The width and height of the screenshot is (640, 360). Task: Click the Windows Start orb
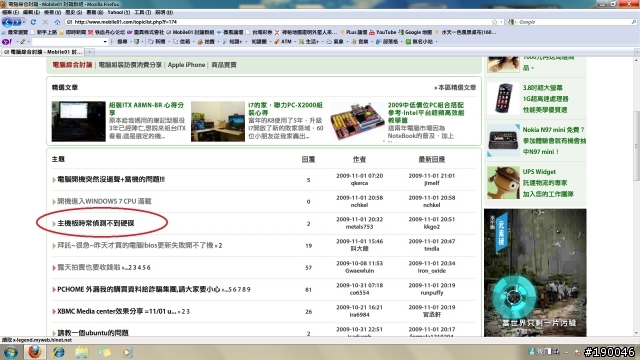tap(11, 352)
